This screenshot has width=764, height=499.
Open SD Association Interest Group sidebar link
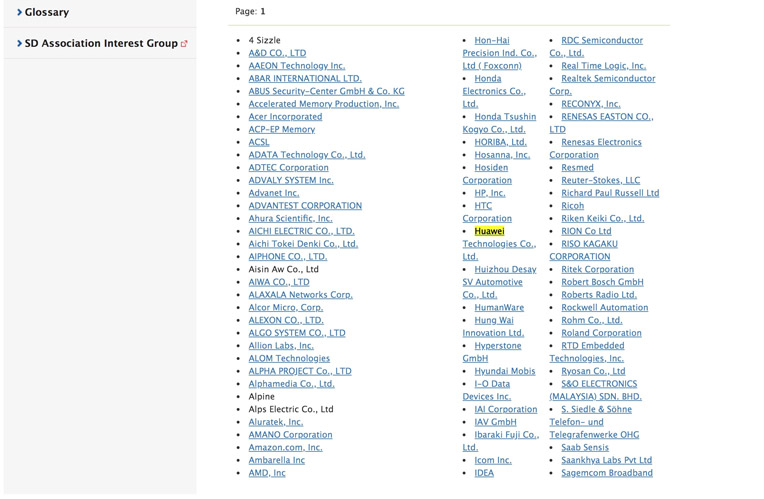click(101, 43)
